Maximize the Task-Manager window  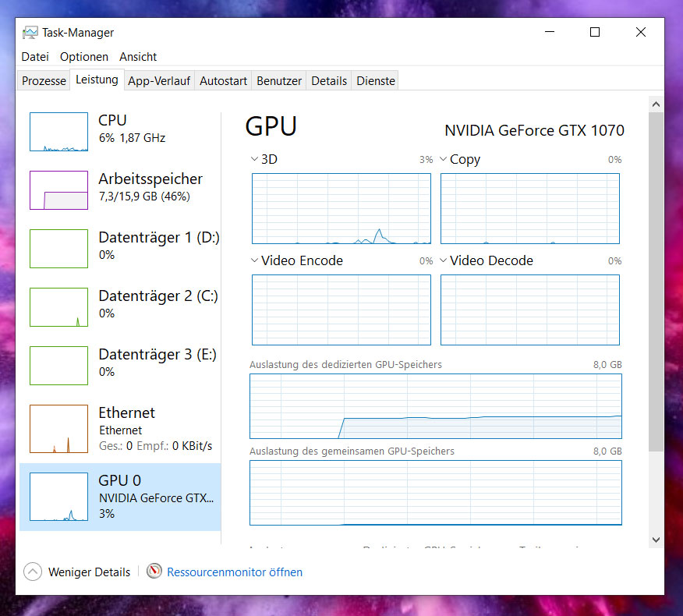[595, 32]
